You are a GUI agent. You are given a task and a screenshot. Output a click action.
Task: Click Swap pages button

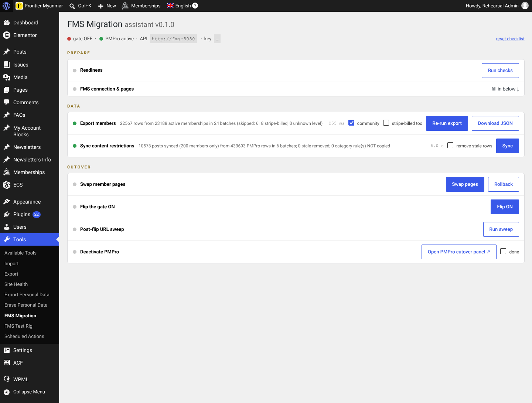click(465, 184)
